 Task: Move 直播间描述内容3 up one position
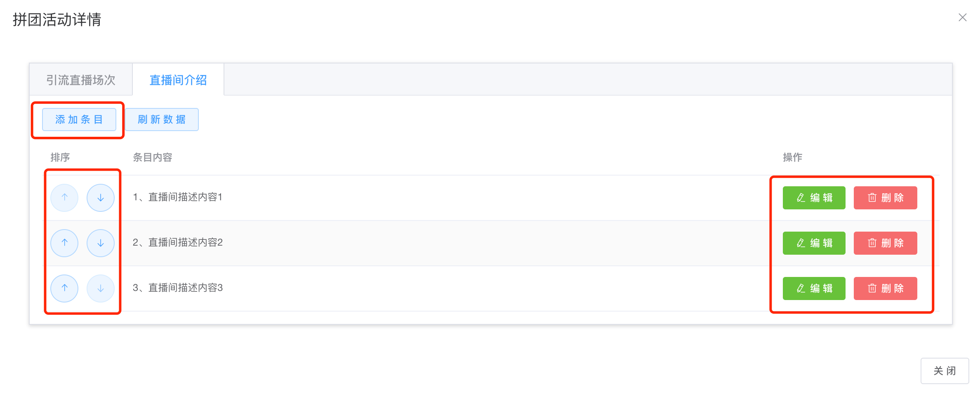point(64,288)
